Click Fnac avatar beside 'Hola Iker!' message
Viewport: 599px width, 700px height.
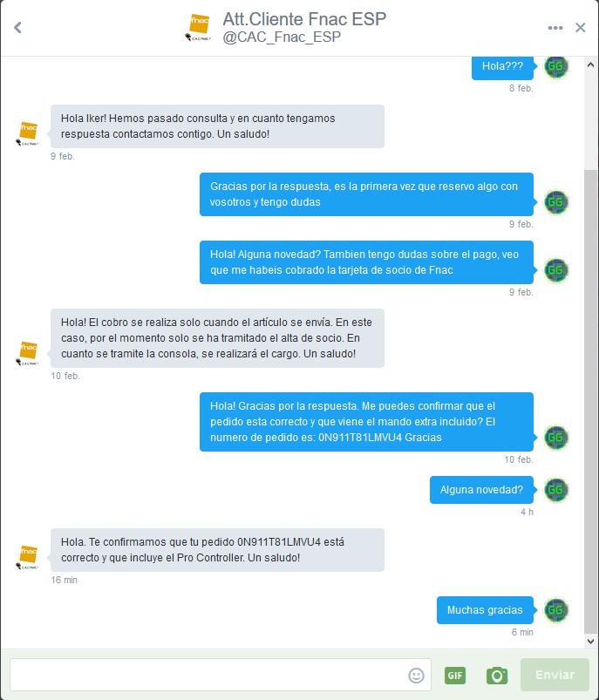[x=28, y=133]
